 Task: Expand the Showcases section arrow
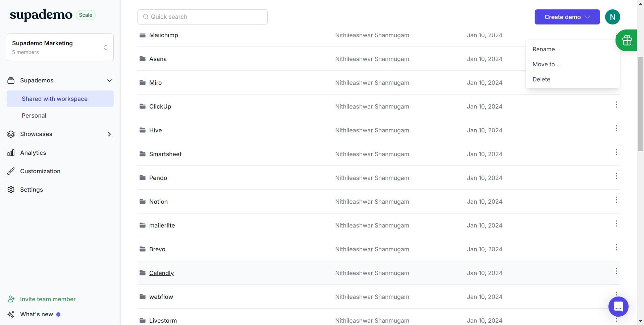click(109, 134)
